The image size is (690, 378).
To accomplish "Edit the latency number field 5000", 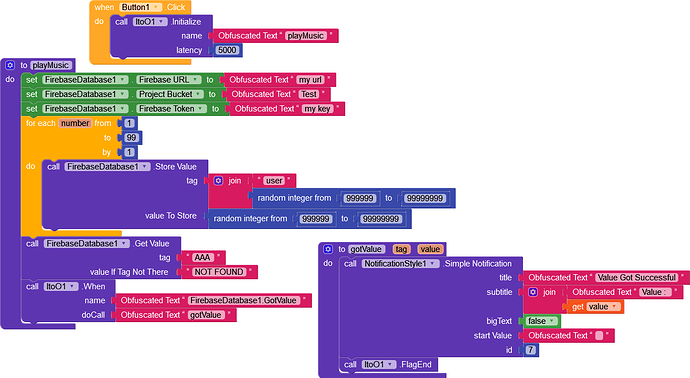I will click(227, 50).
